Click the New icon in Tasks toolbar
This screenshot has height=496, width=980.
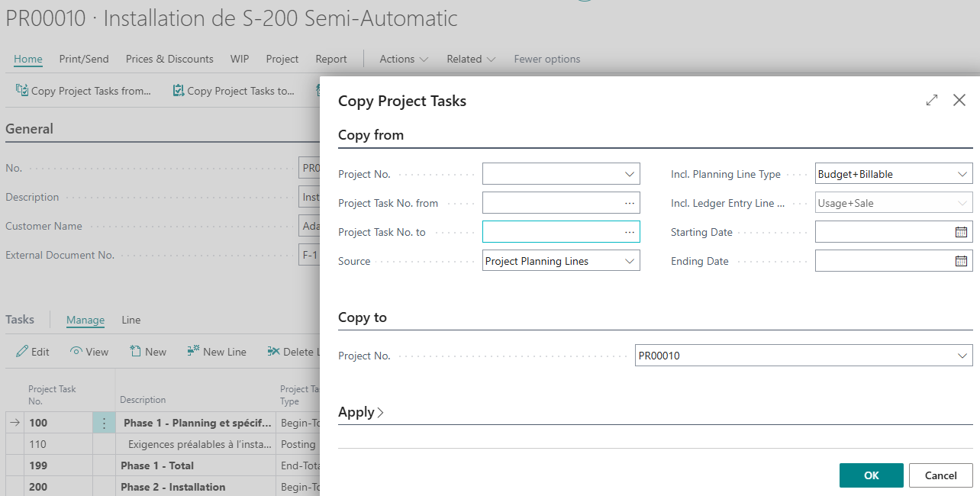[x=135, y=352]
